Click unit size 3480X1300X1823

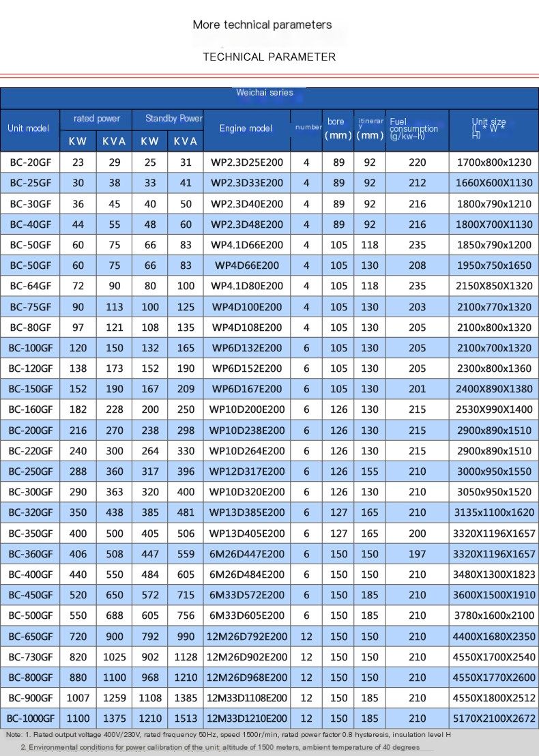tap(494, 575)
